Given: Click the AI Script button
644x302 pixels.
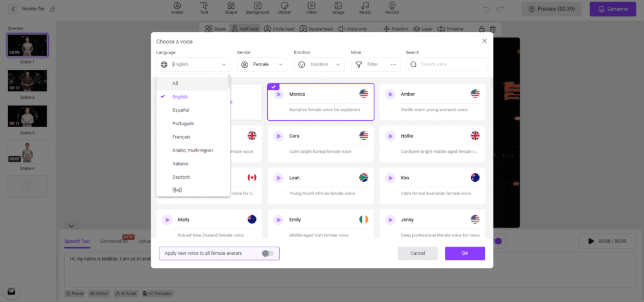Looking at the screenshot, I should point(125,294).
